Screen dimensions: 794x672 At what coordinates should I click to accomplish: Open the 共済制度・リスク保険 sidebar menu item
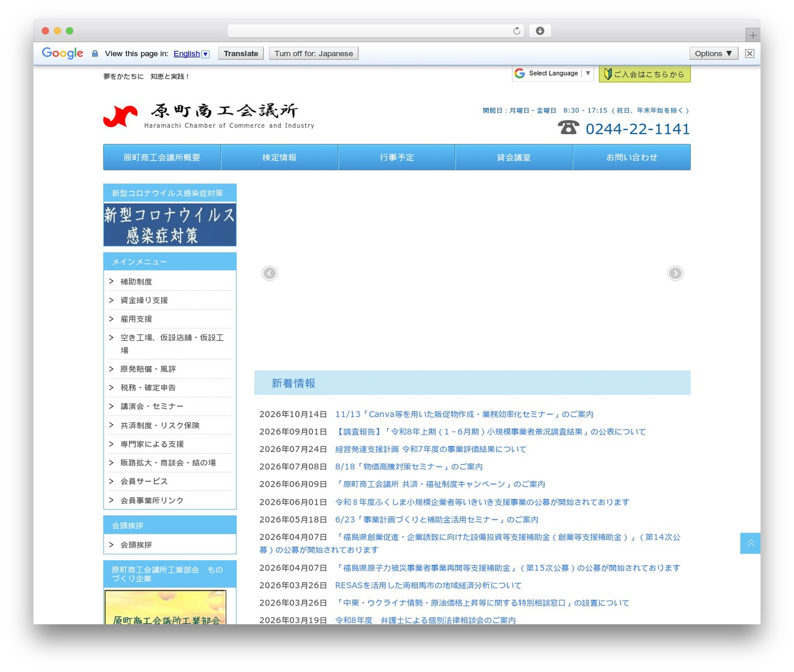click(160, 425)
